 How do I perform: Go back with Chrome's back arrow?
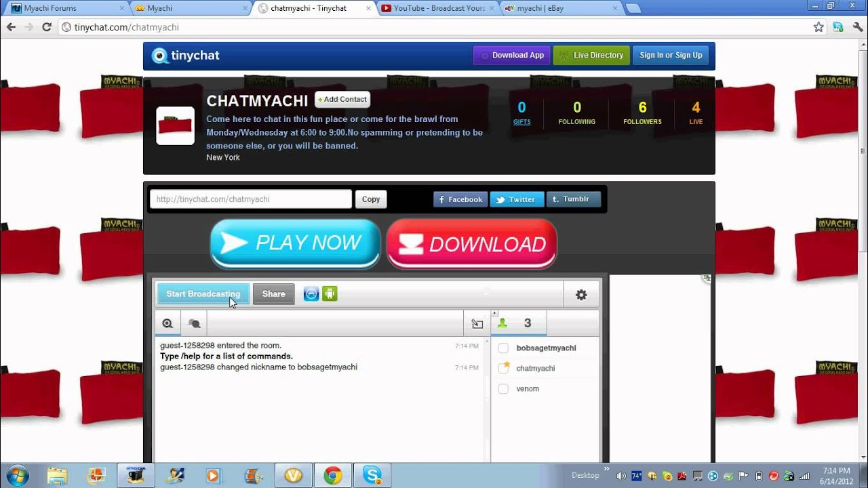pos(11,27)
